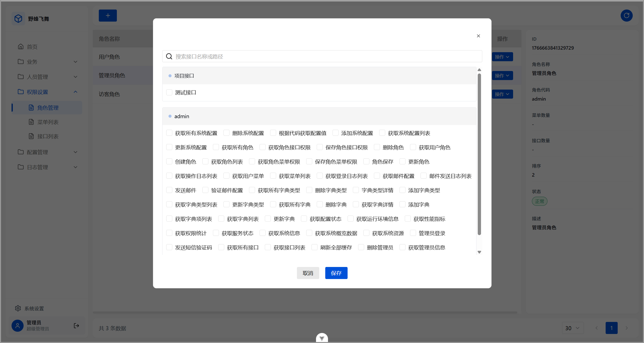Click the refresh icon at top right
644x343 pixels.
[627, 16]
